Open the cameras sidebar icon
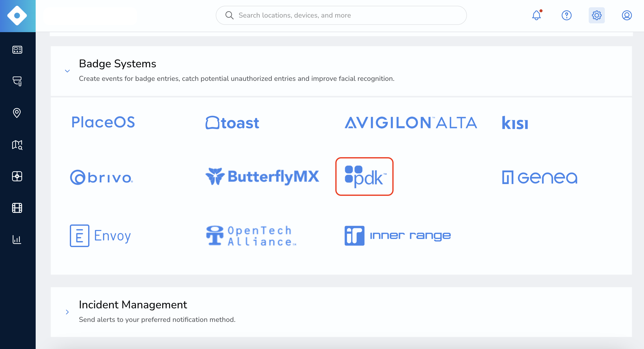Image resolution: width=644 pixels, height=349 pixels. (x=17, y=81)
